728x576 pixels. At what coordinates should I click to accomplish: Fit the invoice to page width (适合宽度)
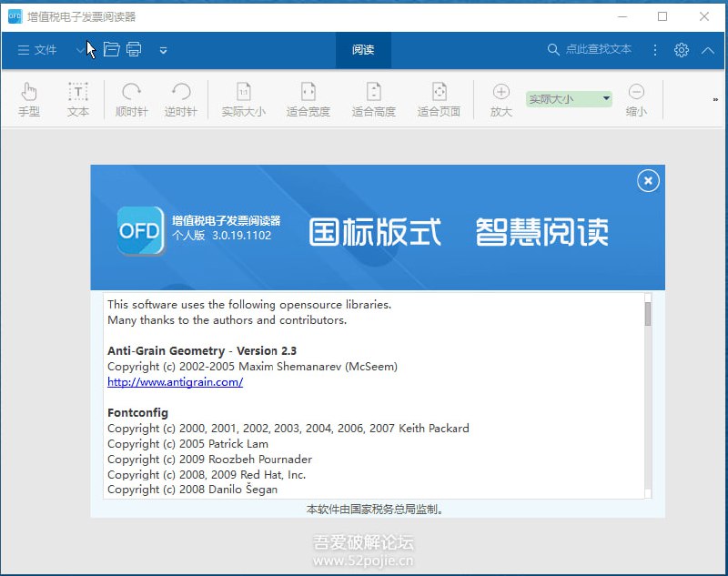[307, 97]
